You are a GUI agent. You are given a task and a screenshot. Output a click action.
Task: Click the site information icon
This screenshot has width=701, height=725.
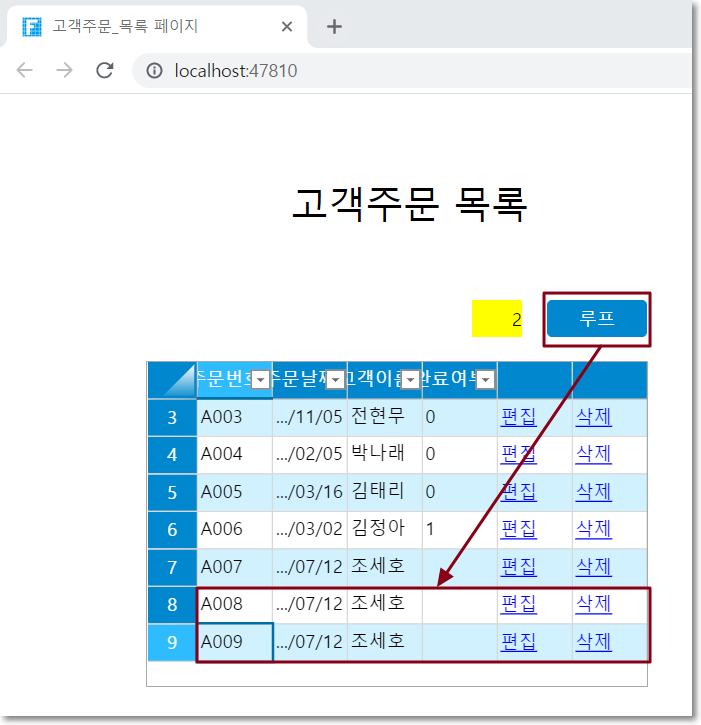(155, 71)
